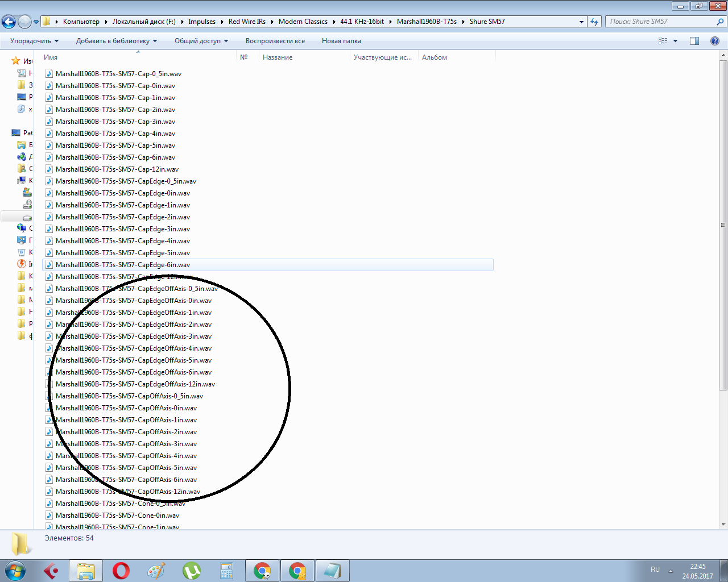Sort by the № column header
Screen dimensions: 728x582
coord(247,57)
